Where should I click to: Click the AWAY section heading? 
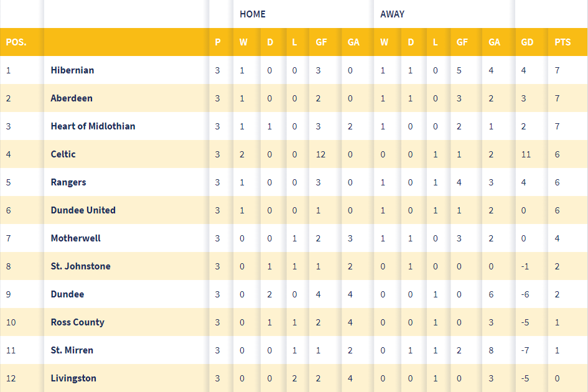click(x=392, y=14)
